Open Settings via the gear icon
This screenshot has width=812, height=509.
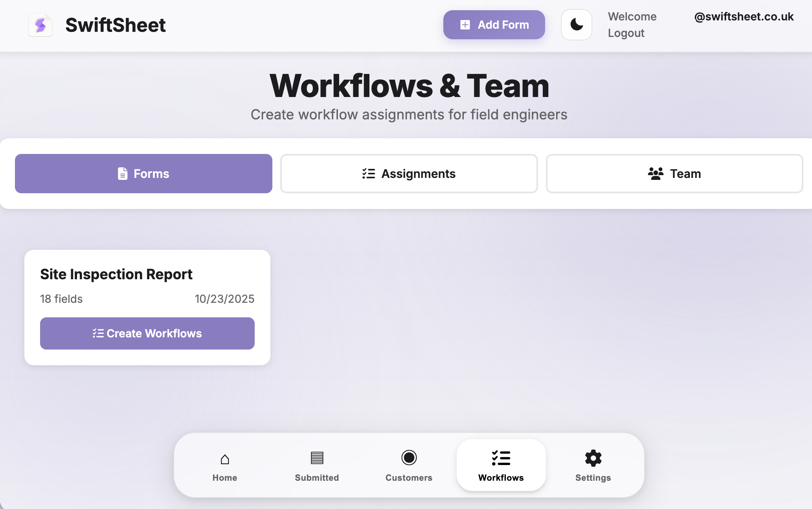[x=593, y=458]
